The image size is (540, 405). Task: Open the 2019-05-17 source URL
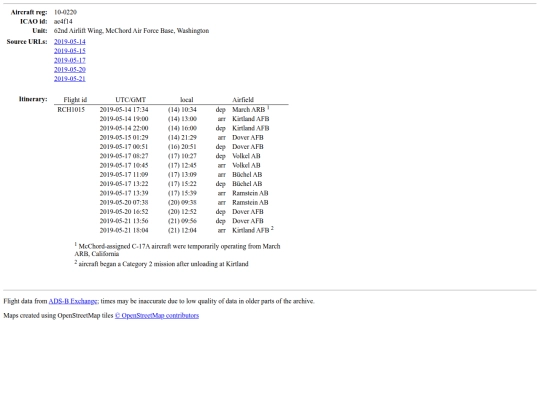pos(70,60)
